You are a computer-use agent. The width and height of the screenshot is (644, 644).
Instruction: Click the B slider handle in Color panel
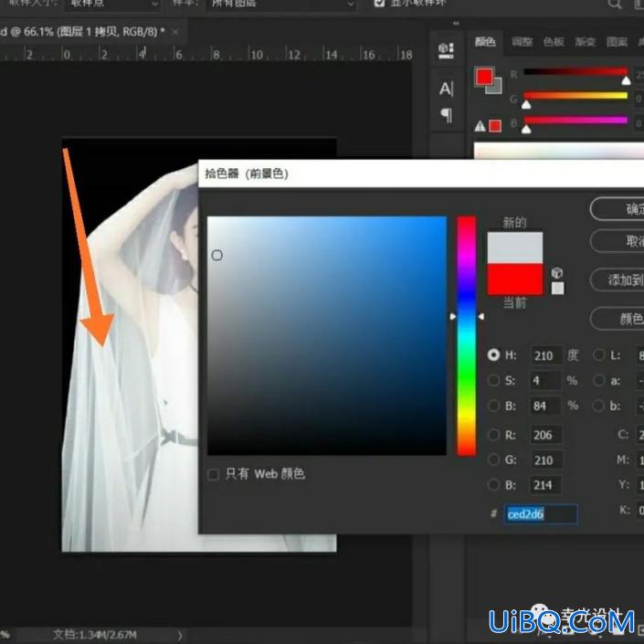click(526, 130)
